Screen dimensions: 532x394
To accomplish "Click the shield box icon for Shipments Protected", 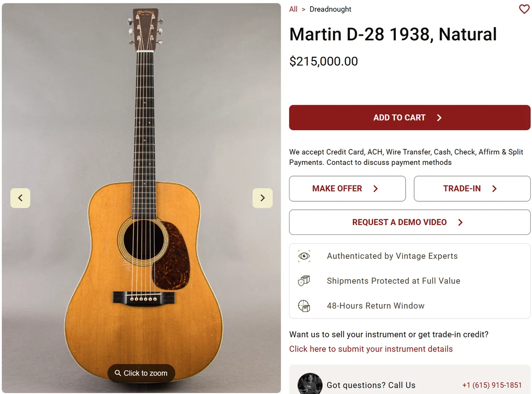I will coord(304,281).
